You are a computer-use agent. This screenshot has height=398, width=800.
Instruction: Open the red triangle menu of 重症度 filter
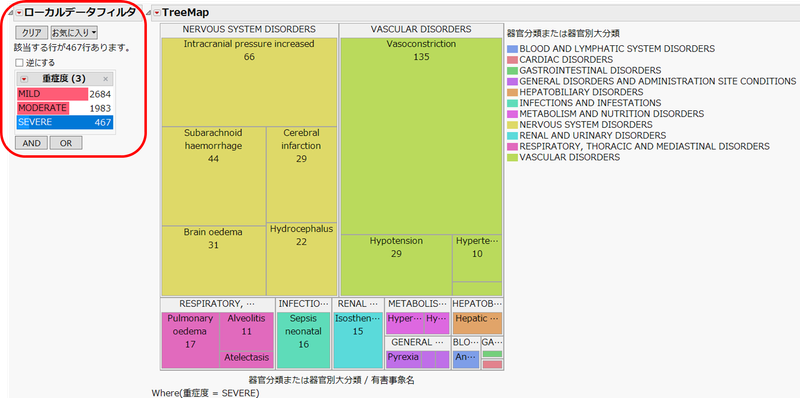pyautogui.click(x=23, y=79)
